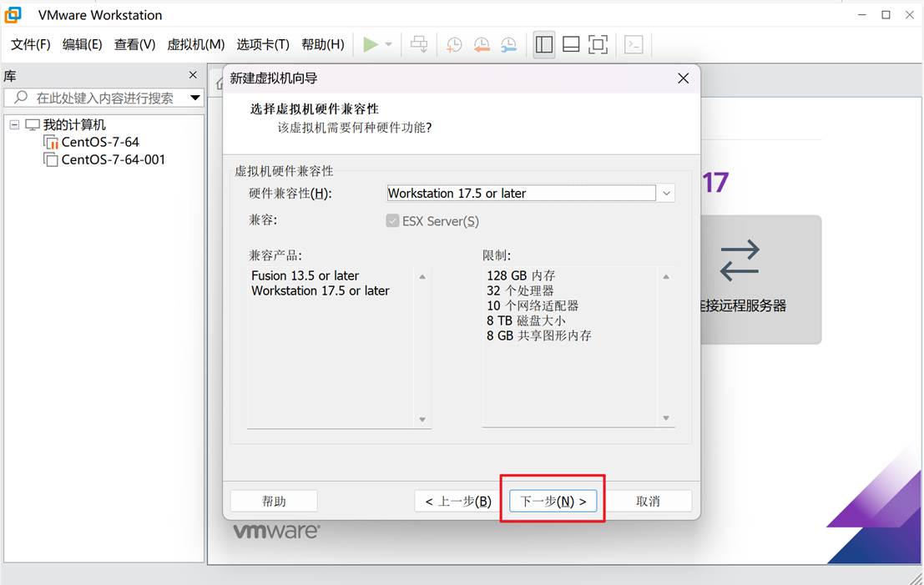924x585 pixels.
Task: Open the 帮助(H) menu
Action: 323,45
